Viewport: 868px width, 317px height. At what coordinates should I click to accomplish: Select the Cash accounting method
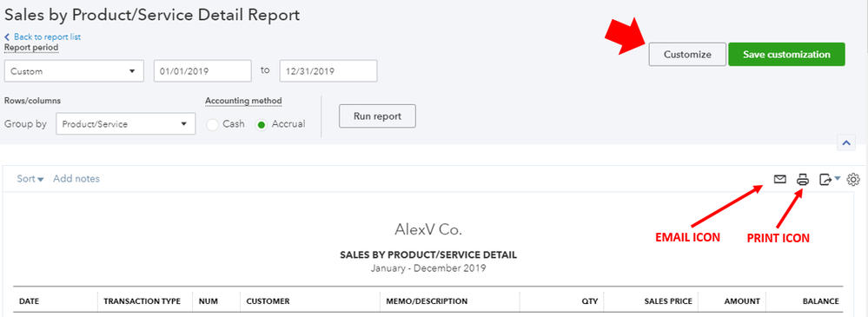pyautogui.click(x=212, y=124)
